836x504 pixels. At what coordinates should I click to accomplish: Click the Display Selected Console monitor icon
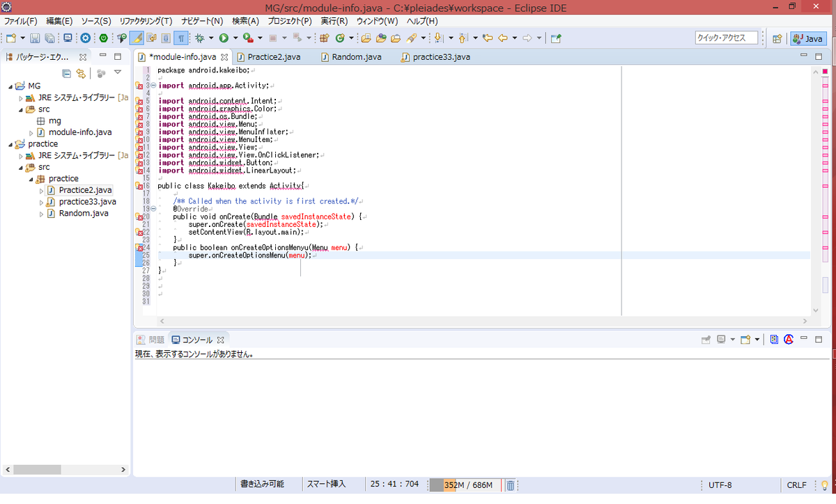pos(721,339)
